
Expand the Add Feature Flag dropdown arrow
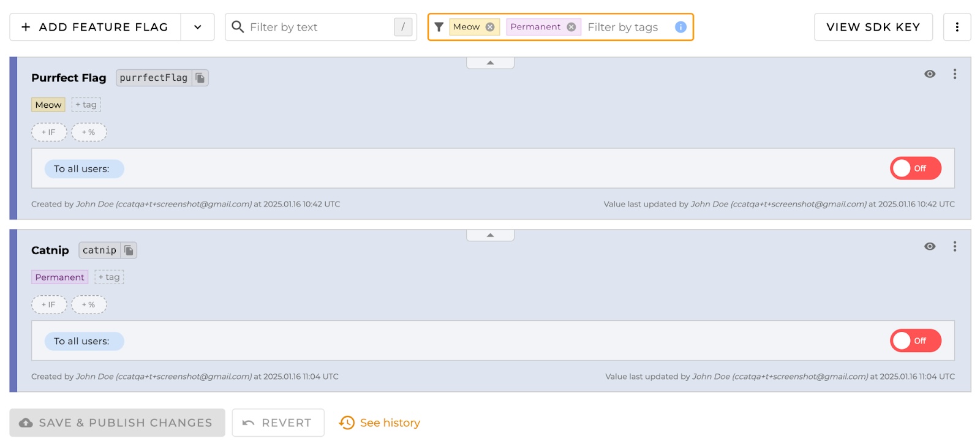[x=197, y=27]
